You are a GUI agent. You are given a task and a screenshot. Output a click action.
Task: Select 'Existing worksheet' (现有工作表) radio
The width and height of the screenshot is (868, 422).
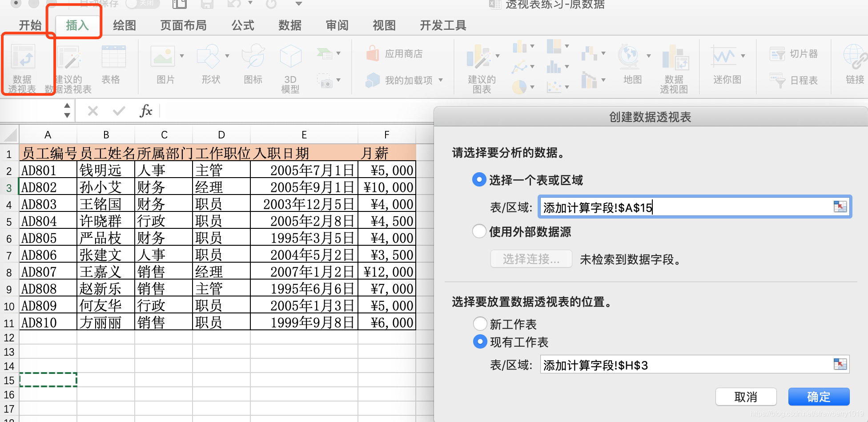[480, 341]
